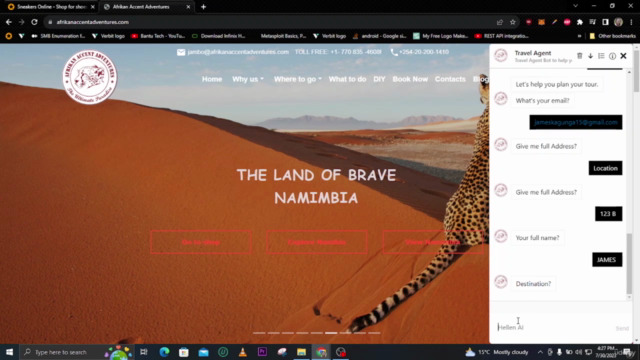
Task: Expand the Why us dropdown
Action: click(x=248, y=79)
